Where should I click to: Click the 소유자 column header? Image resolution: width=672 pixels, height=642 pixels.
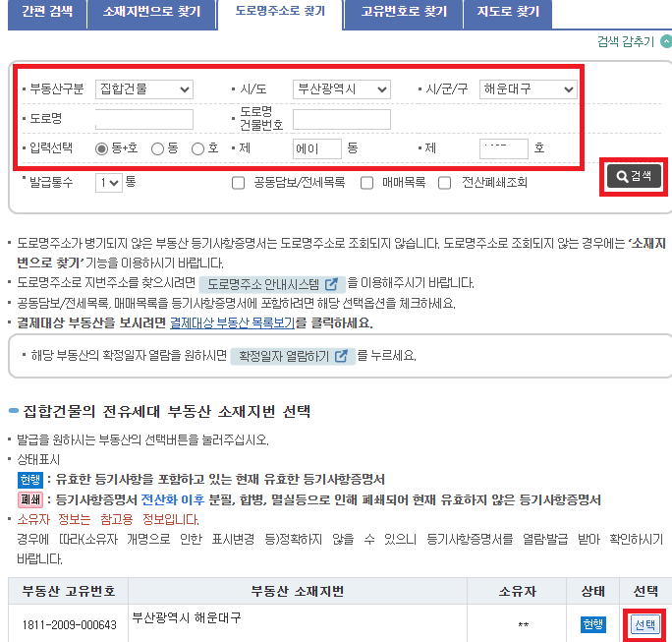[x=517, y=592]
